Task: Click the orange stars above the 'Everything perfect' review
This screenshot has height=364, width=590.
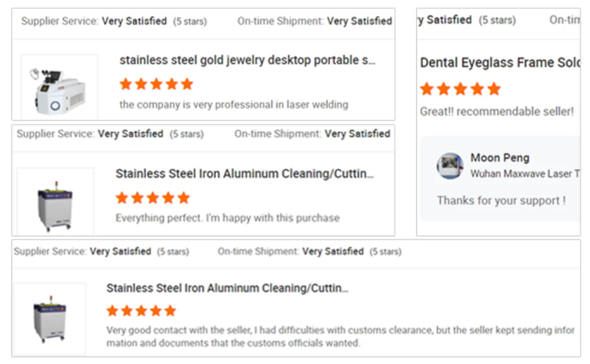Action: 152,198
